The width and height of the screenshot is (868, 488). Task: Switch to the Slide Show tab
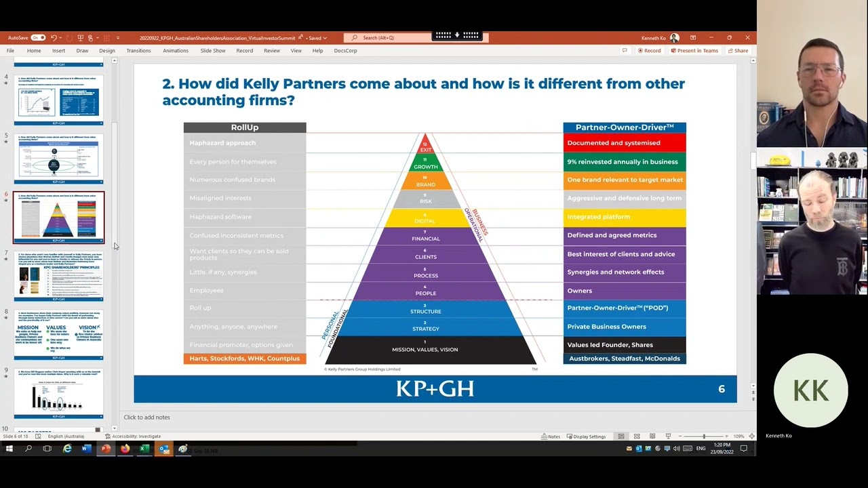[213, 51]
